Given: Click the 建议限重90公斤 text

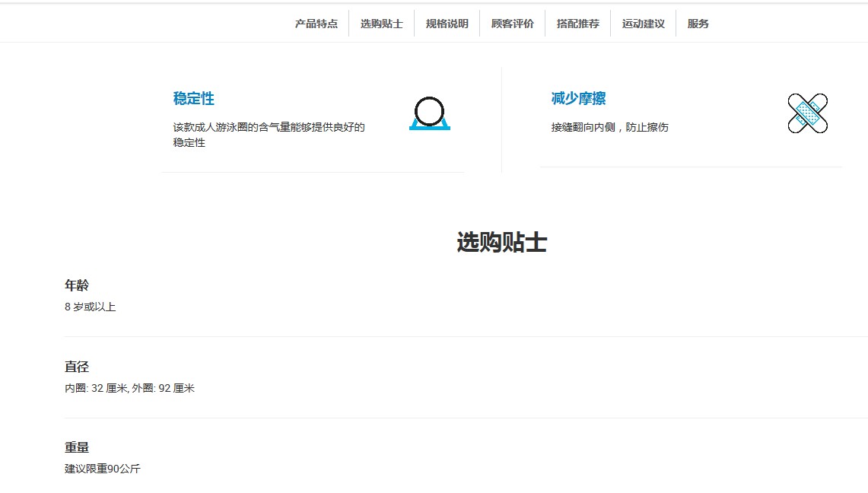Looking at the screenshot, I should pos(103,469).
